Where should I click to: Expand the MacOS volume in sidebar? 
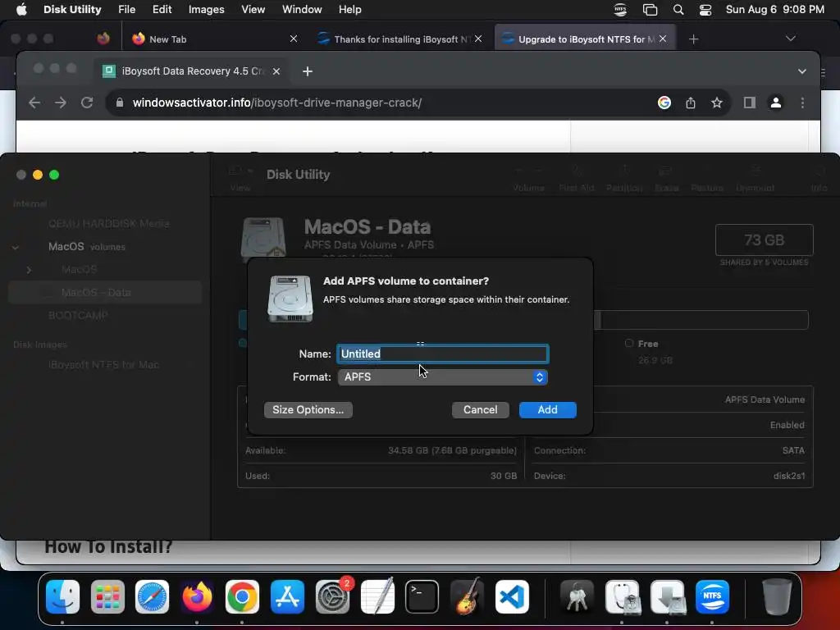point(29,269)
